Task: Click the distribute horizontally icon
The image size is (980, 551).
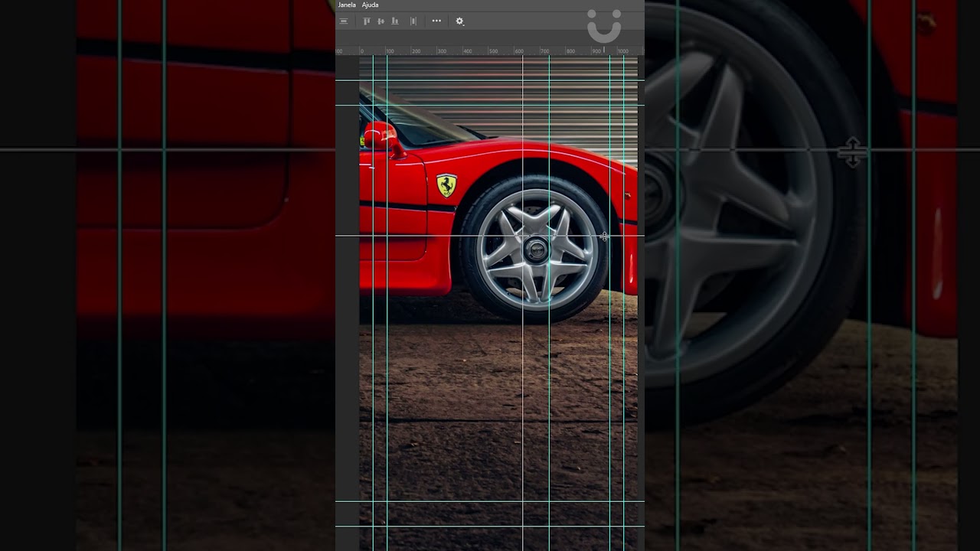Action: 413,21
